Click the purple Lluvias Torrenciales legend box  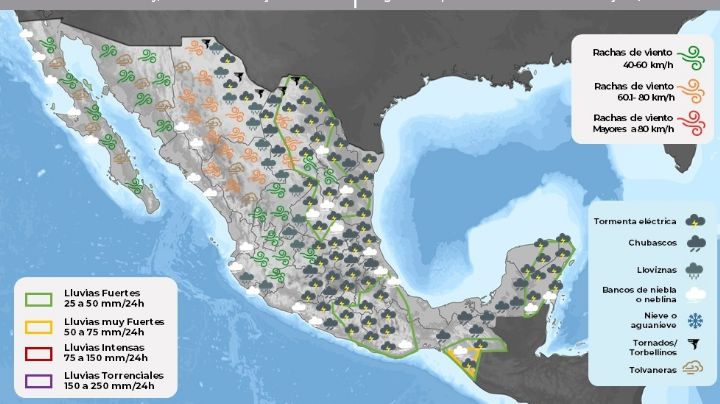[39, 381]
